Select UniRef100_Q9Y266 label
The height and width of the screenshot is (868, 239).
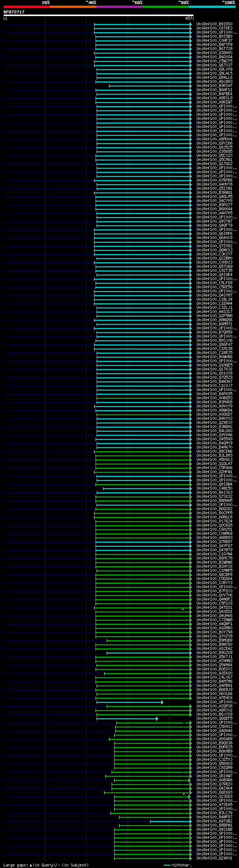[x=214, y=143]
